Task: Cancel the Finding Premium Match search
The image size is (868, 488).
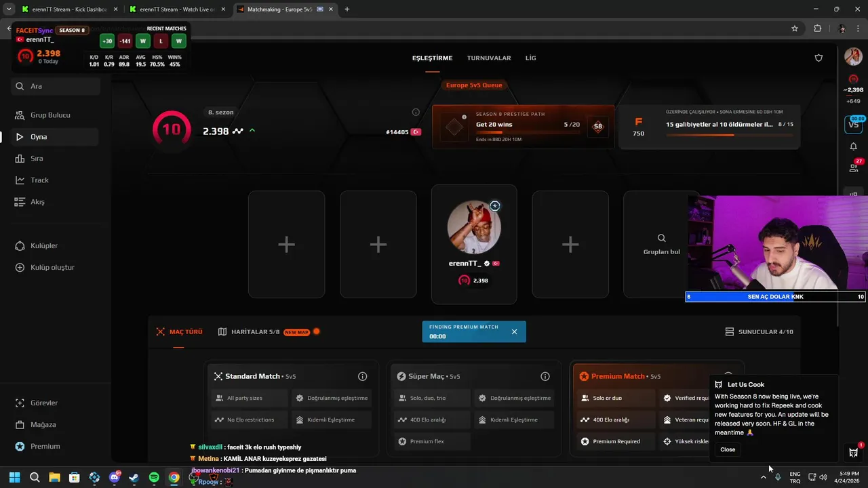Action: 514,331
